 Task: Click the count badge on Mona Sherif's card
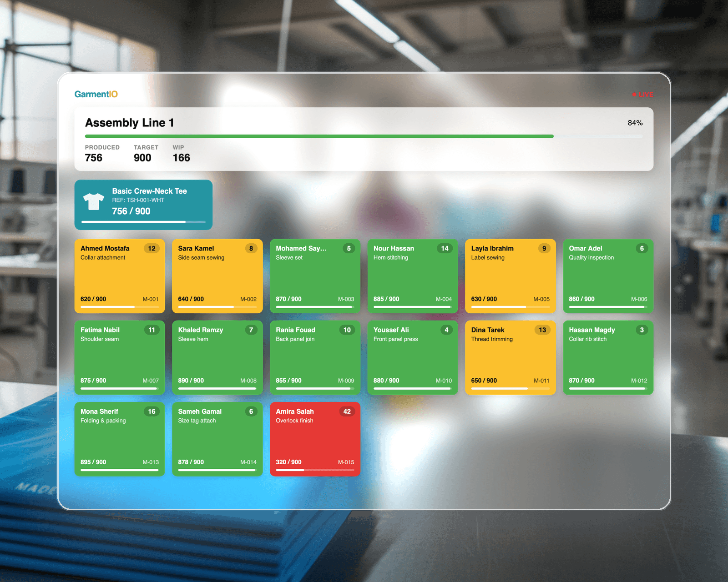[x=152, y=411]
